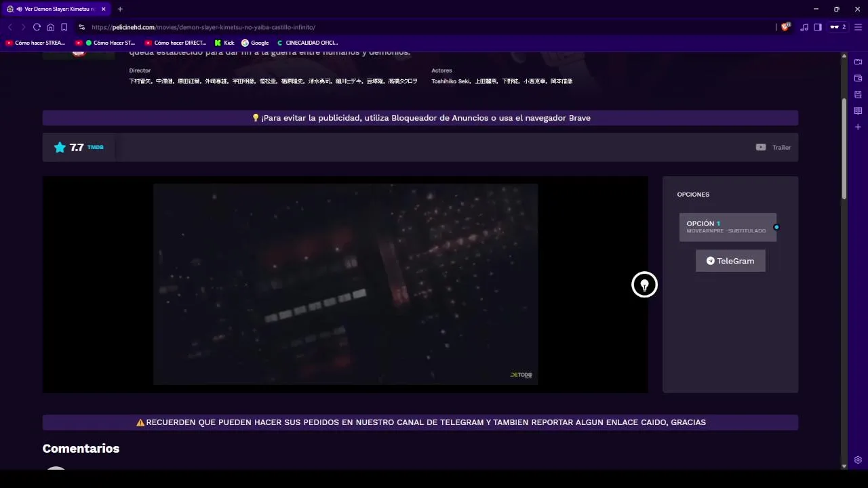Open the bookmarks panel in sidebar
Viewport: 868px width, 488px height.
858,94
